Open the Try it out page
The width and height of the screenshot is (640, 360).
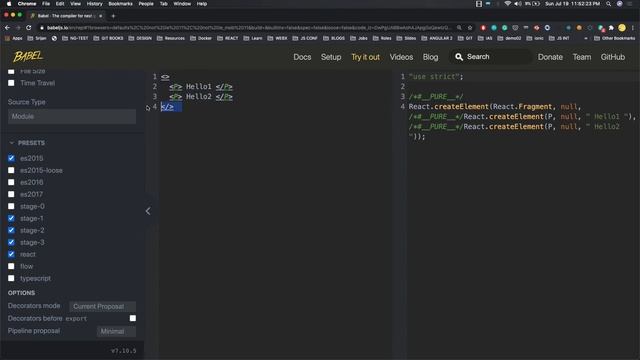coord(365,57)
